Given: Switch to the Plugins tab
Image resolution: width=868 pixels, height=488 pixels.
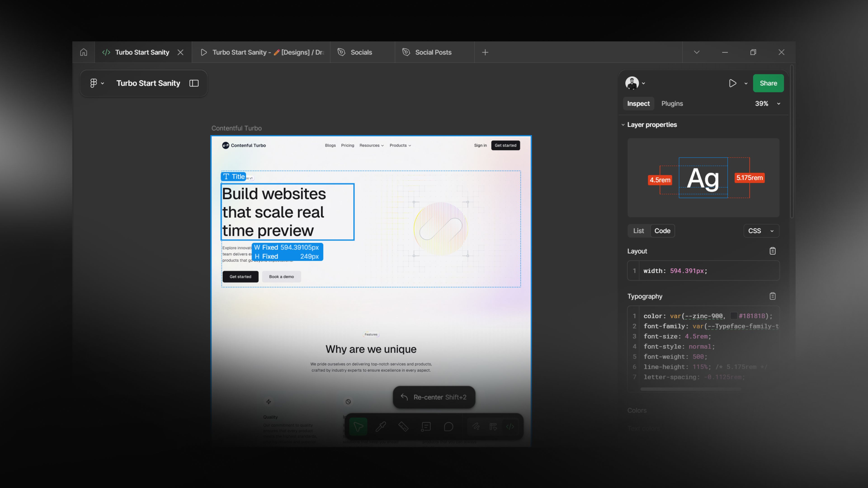Looking at the screenshot, I should click(x=672, y=103).
